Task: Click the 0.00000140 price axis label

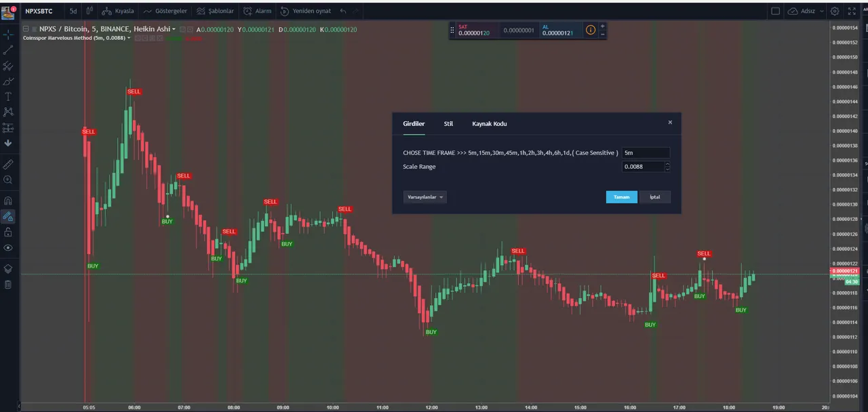Action: click(x=845, y=131)
